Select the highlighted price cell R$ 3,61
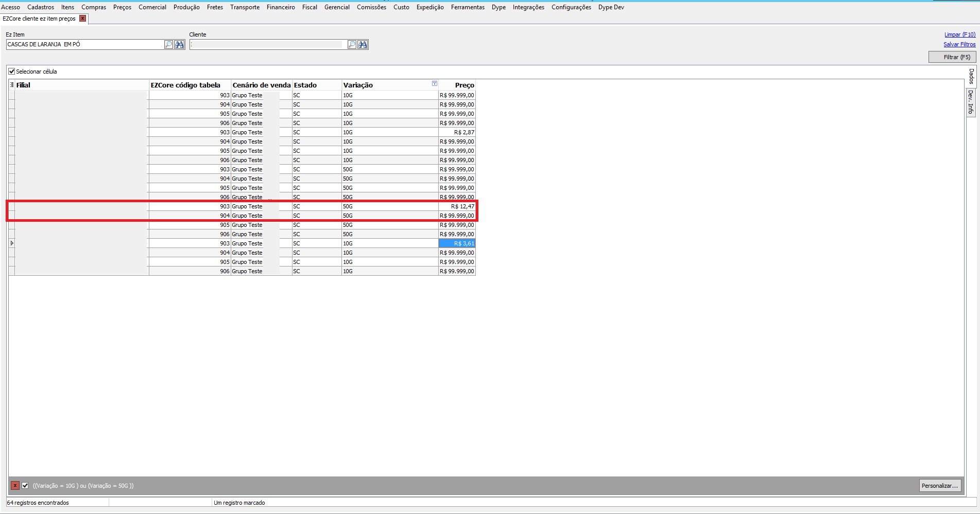This screenshot has height=514, width=980. tap(457, 243)
